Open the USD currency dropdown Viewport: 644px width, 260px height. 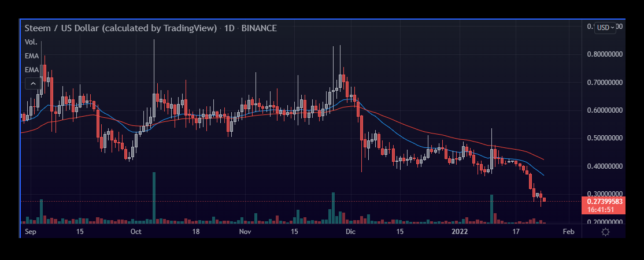pos(605,28)
